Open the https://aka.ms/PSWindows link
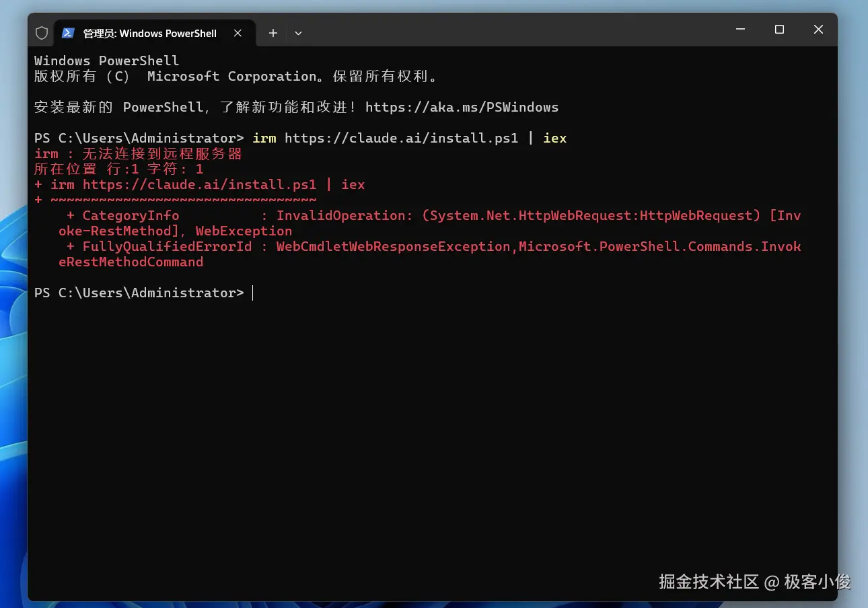This screenshot has width=868, height=608. pyautogui.click(x=462, y=107)
